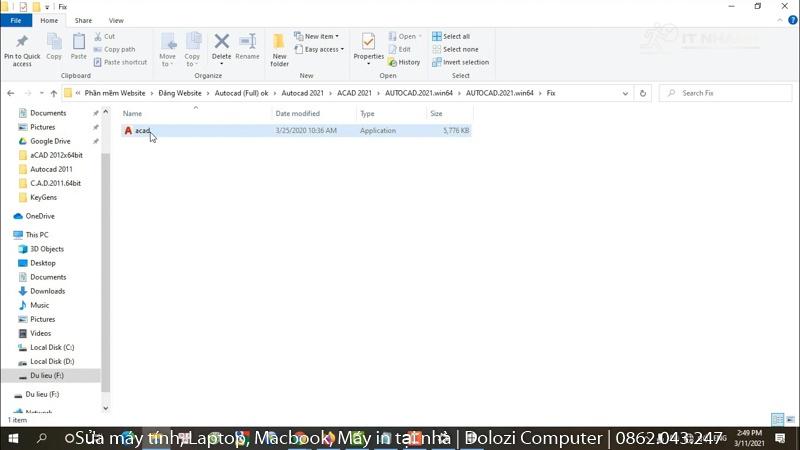Open the KeyGens folder
The image size is (800, 450).
point(43,197)
